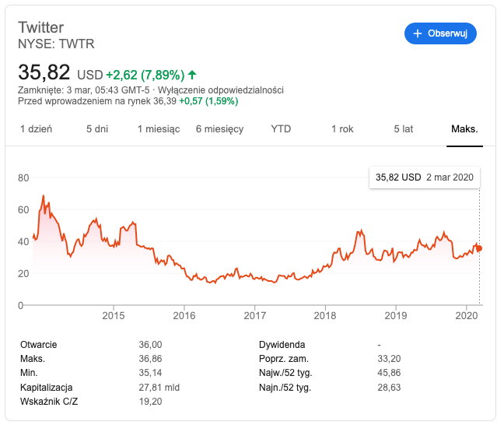
Task: Click the Twitter company title
Action: (x=40, y=27)
